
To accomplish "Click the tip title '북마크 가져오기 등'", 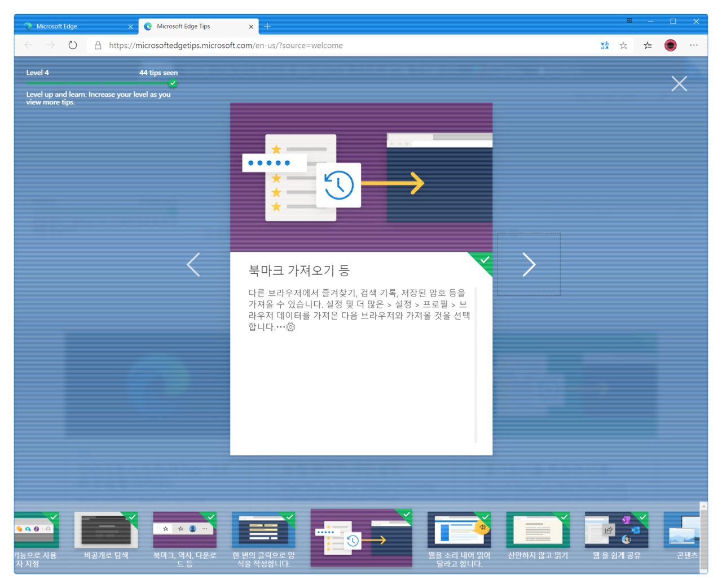I will coord(299,271).
